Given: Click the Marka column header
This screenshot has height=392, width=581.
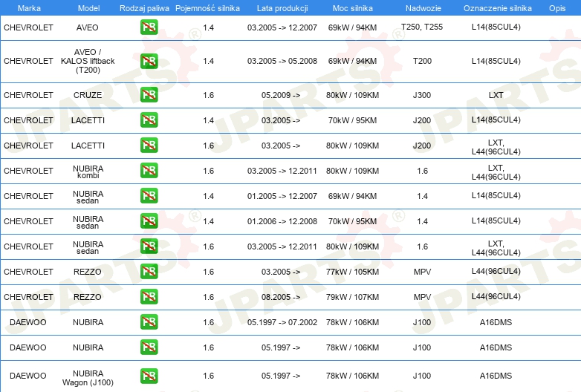Looking at the screenshot, I should coord(29,8).
